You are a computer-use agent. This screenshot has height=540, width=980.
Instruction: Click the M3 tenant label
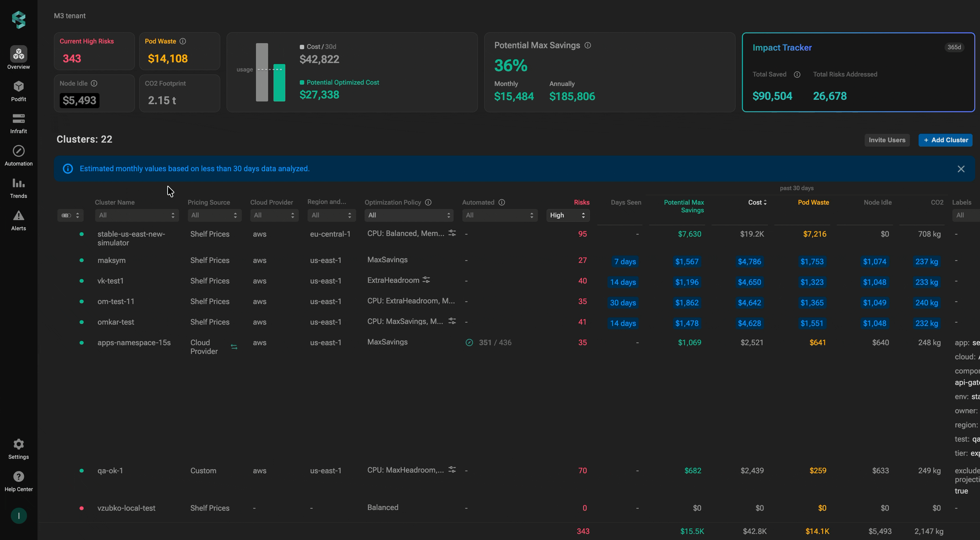(69, 16)
